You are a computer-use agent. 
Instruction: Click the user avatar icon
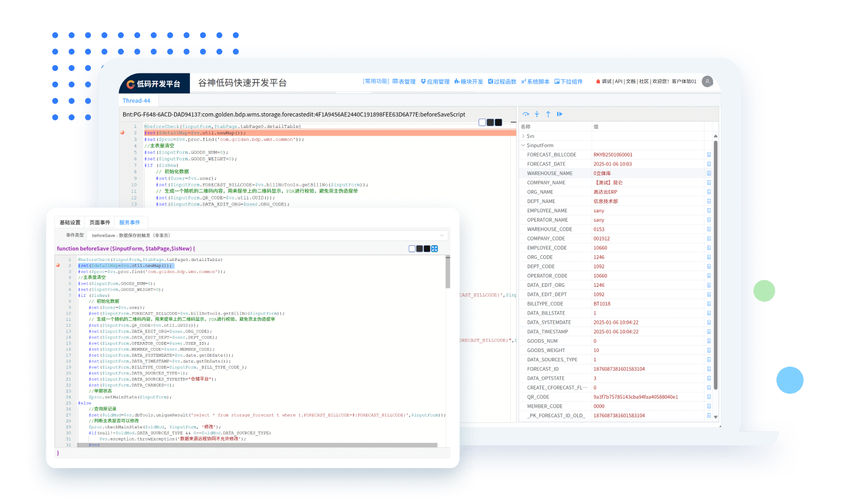pos(707,82)
